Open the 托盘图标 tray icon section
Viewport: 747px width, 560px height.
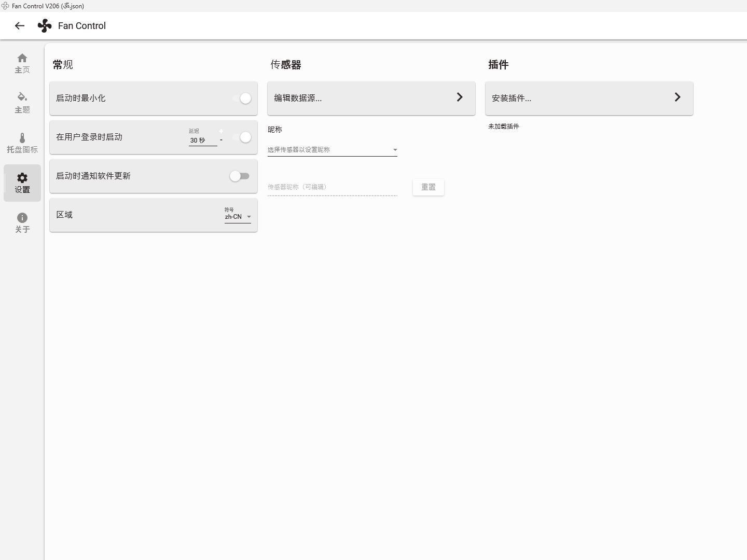point(22,143)
